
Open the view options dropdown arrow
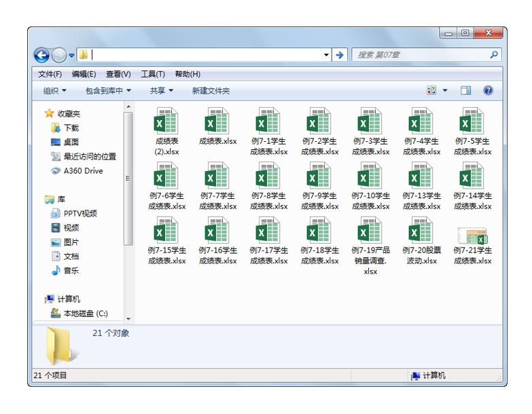pos(445,90)
